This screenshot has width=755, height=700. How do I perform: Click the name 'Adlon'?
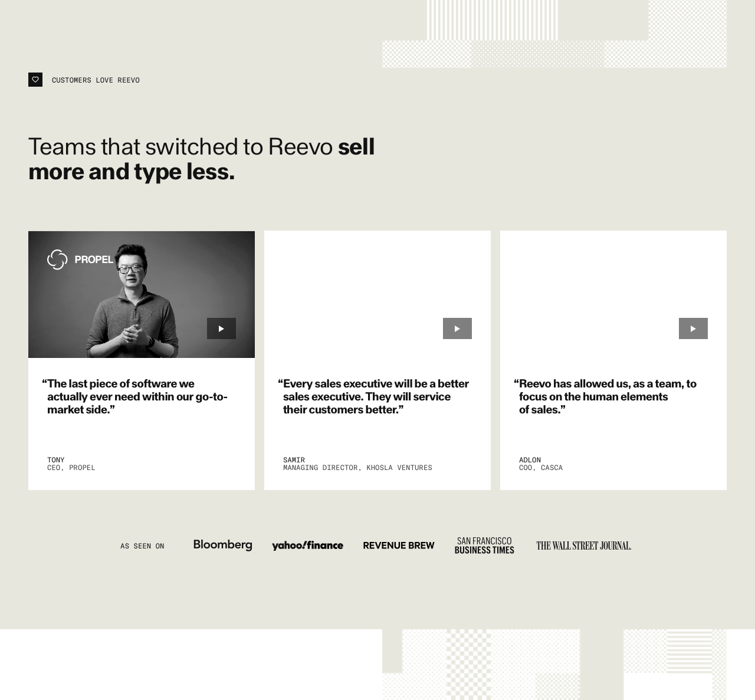(x=530, y=460)
